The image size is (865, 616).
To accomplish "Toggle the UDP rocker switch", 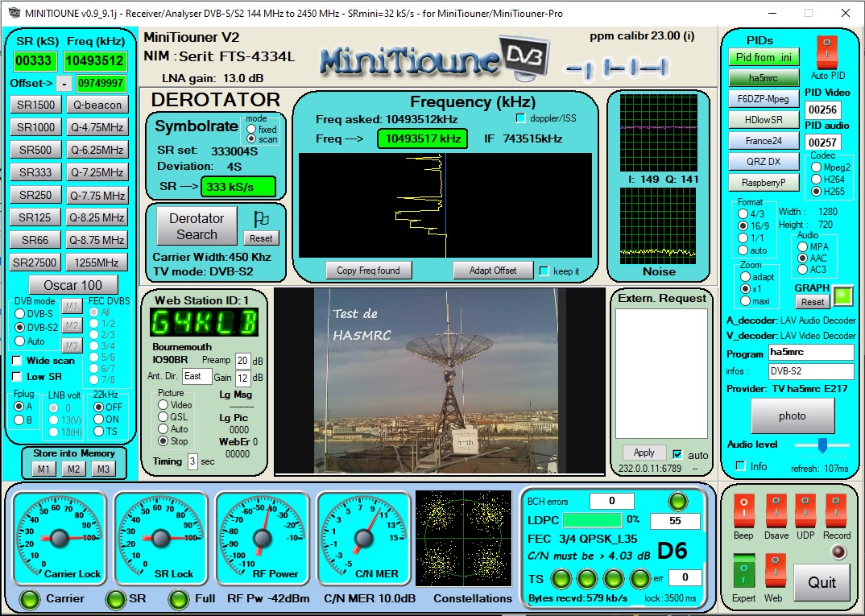I will click(805, 511).
